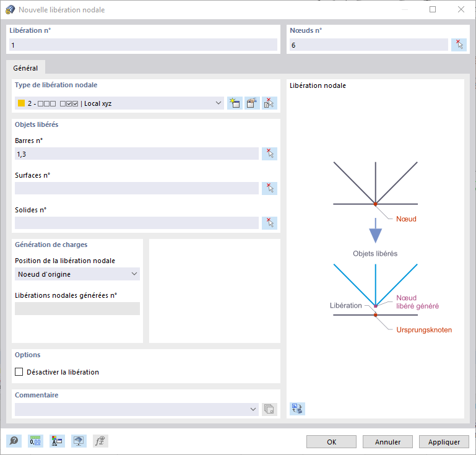This screenshot has height=455, width=476.
Task: Pick nodes graphically next to Nœuds n° field
Action: (459, 45)
